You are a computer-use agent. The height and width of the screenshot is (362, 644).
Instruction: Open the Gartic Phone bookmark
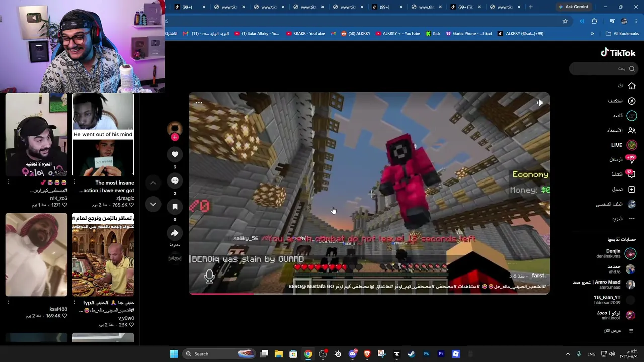click(469, 34)
